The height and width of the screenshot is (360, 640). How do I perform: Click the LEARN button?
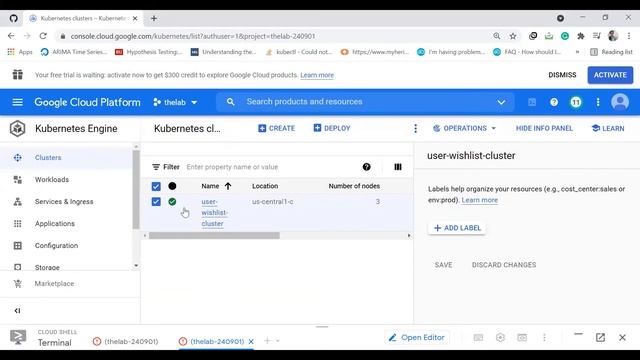(x=608, y=128)
